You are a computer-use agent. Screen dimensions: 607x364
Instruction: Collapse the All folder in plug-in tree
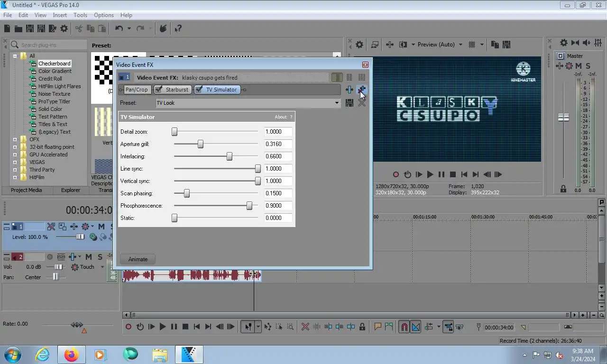tap(15, 56)
